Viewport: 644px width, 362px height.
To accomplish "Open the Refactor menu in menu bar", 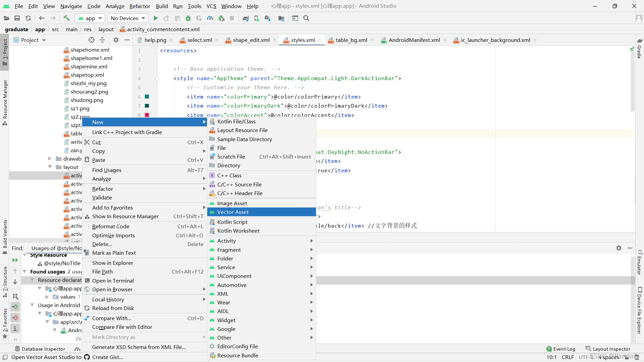I will tap(140, 6).
